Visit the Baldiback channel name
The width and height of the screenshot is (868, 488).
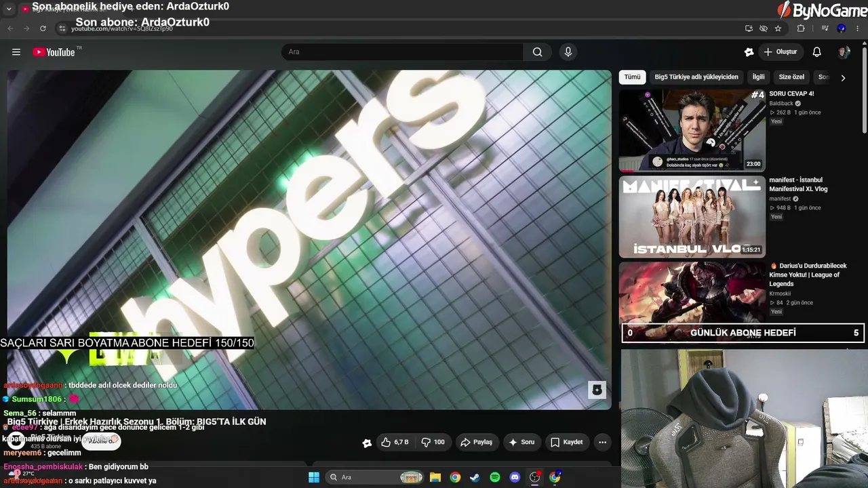(781, 104)
